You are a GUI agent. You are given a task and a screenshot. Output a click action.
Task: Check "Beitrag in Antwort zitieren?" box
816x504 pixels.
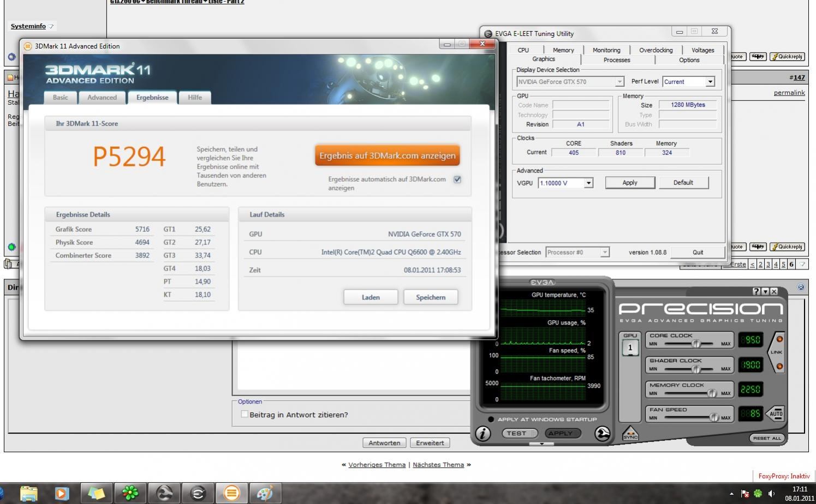(245, 414)
